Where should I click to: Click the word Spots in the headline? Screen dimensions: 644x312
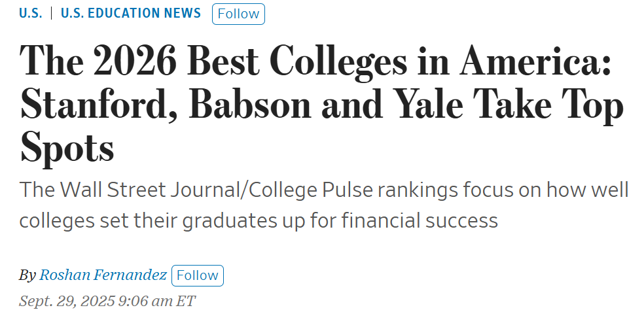click(67, 147)
